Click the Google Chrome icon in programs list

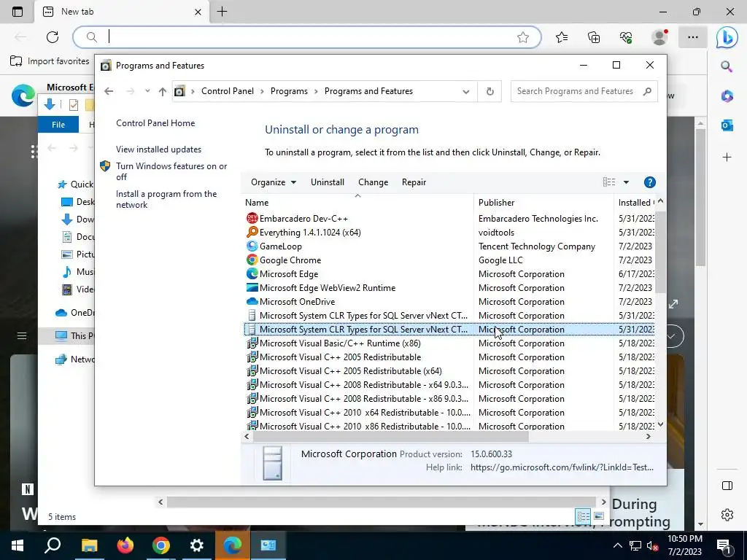pyautogui.click(x=252, y=260)
